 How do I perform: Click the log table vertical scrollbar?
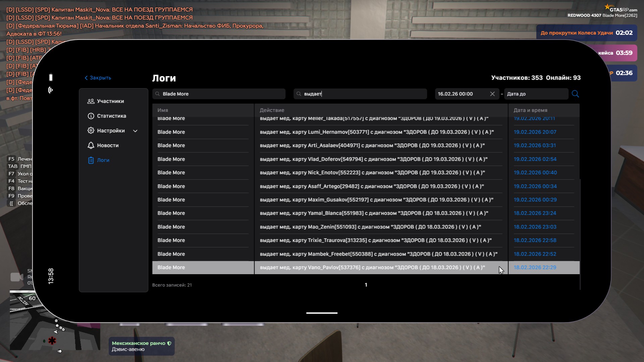580,235
